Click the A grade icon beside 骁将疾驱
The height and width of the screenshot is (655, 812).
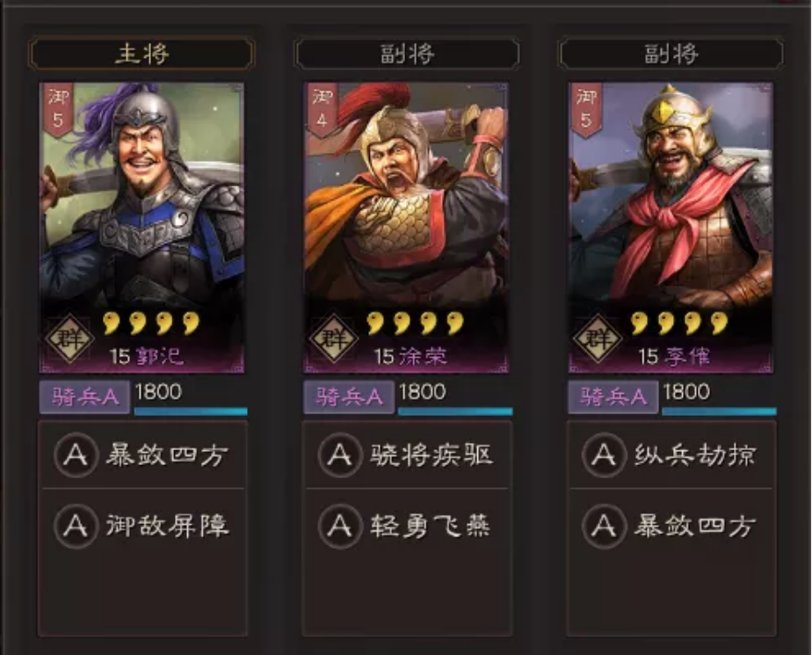[x=340, y=455]
